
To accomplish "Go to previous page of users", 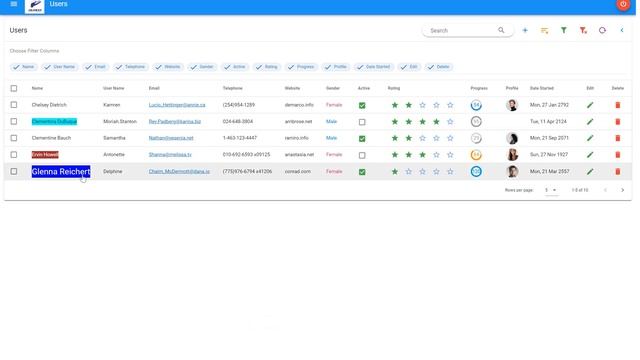I will 605,190.
